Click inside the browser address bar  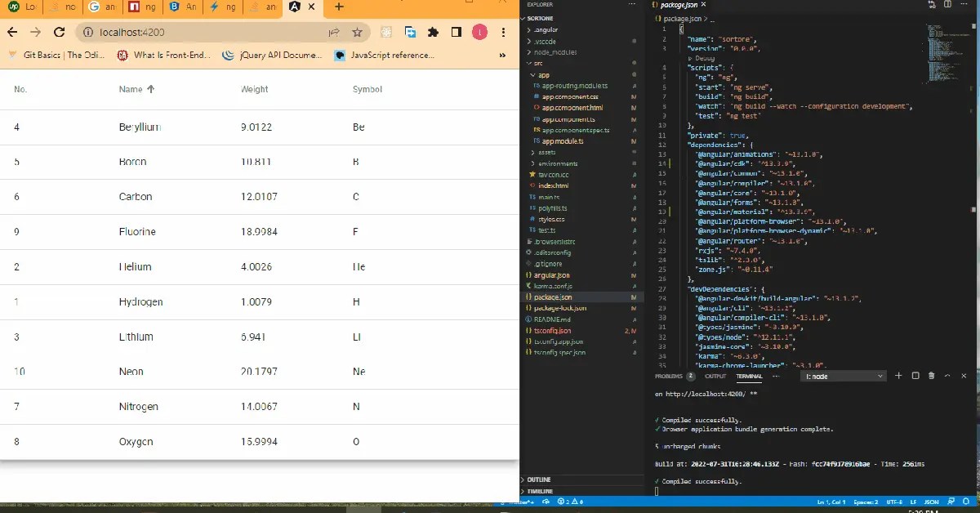tap(204, 32)
